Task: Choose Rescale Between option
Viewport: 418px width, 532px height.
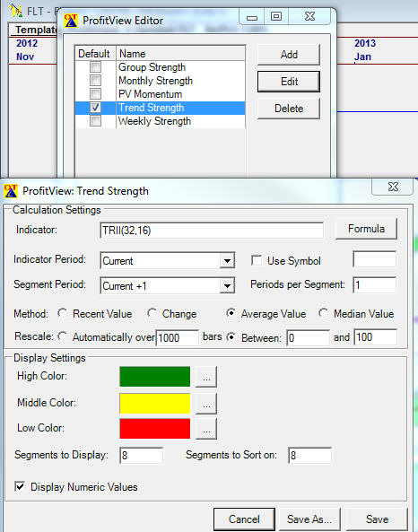Action: coord(231,337)
